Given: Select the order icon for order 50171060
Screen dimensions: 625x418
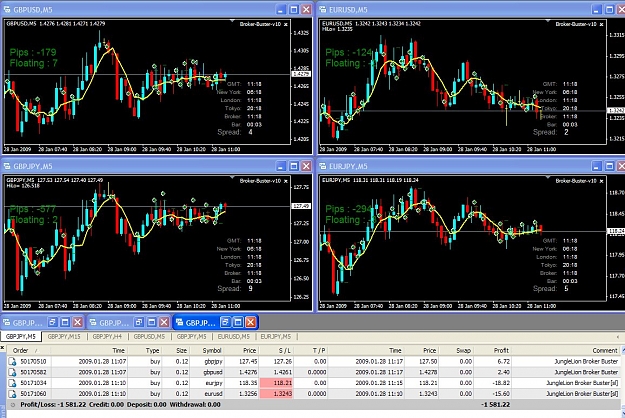Looking at the screenshot, I should (12, 394).
